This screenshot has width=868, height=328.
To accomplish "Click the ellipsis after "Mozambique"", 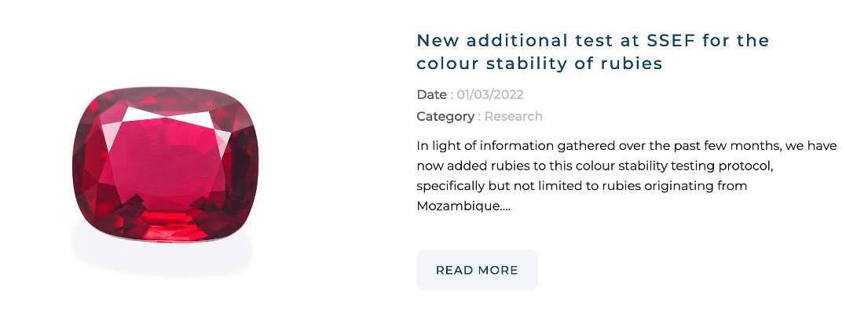I will [505, 208].
